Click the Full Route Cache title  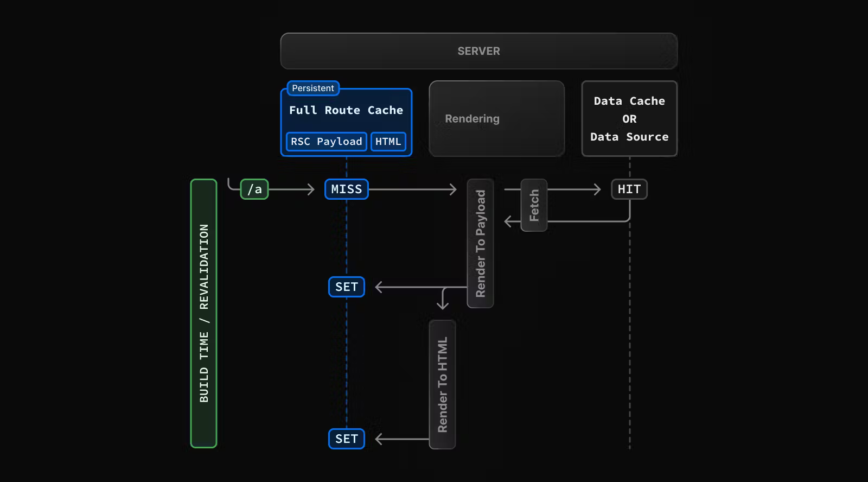click(346, 110)
